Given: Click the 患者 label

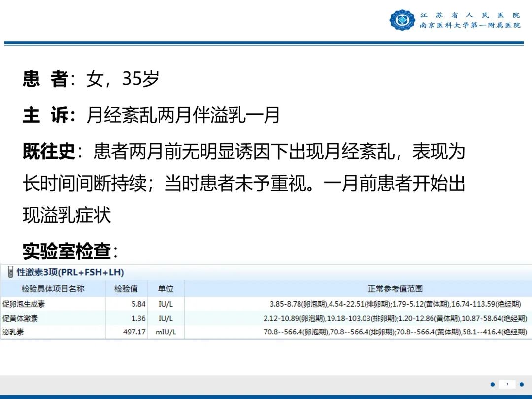Looking at the screenshot, I should pyautogui.click(x=46, y=79).
